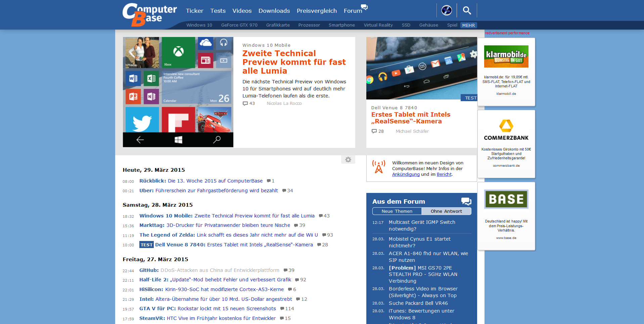
Task: Open Rückblick: Die 13. Woche 2015 article
Action: tap(201, 181)
